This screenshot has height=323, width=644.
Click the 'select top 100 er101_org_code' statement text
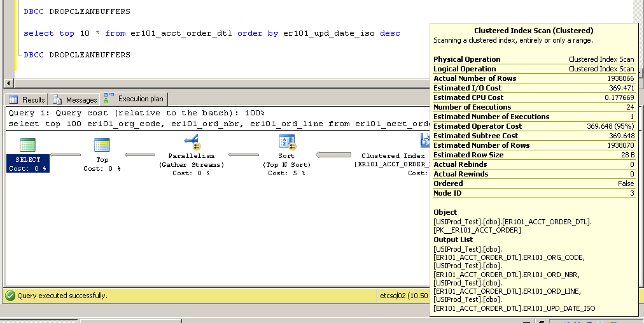pos(218,124)
